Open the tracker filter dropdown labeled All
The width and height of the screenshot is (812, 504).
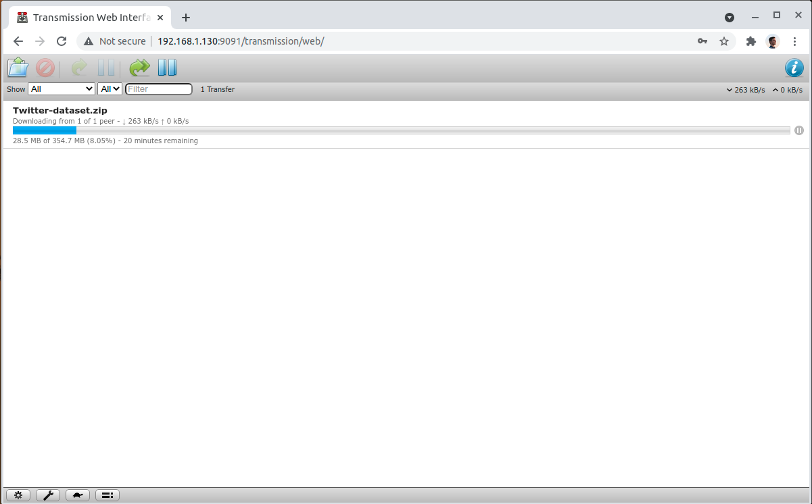(109, 89)
